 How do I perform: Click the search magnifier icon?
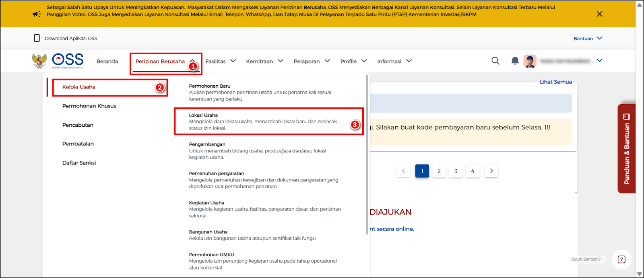495,61
